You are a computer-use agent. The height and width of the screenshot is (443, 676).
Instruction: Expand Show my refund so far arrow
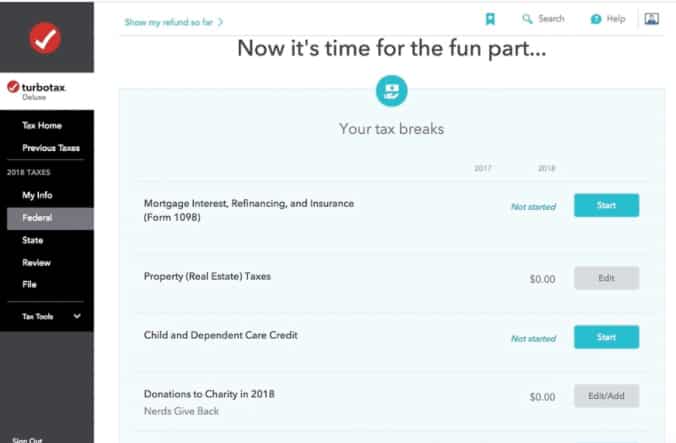[x=220, y=22]
